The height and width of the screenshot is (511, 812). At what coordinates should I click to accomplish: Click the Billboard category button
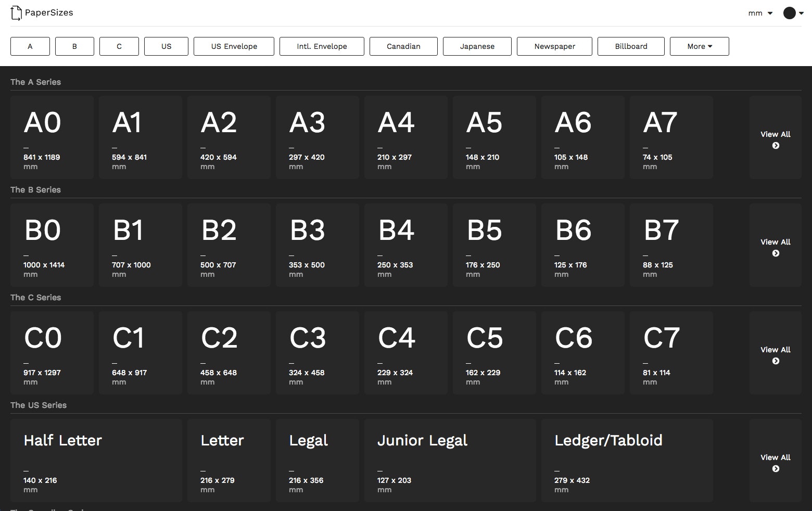click(x=630, y=46)
